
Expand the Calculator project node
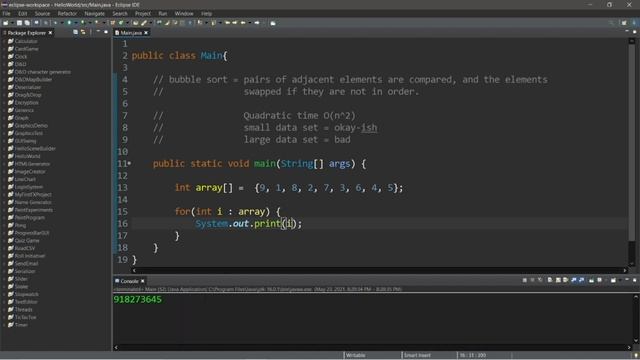click(x=4, y=41)
